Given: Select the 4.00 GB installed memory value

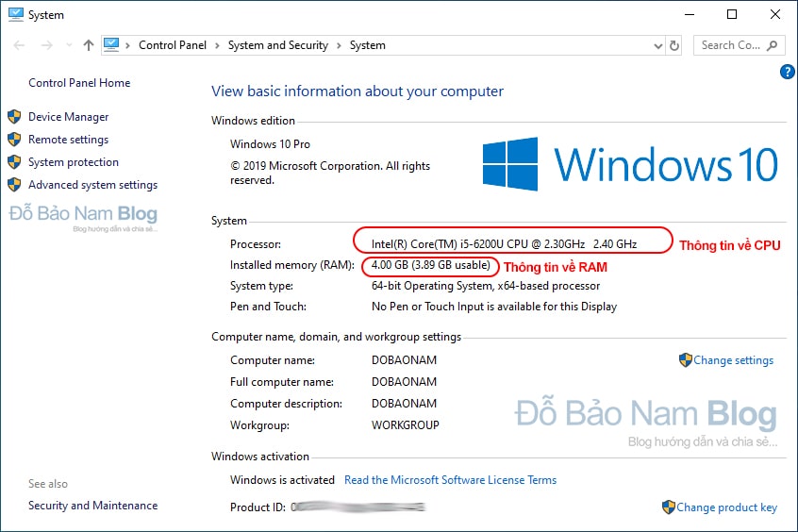Looking at the screenshot, I should (x=430, y=265).
